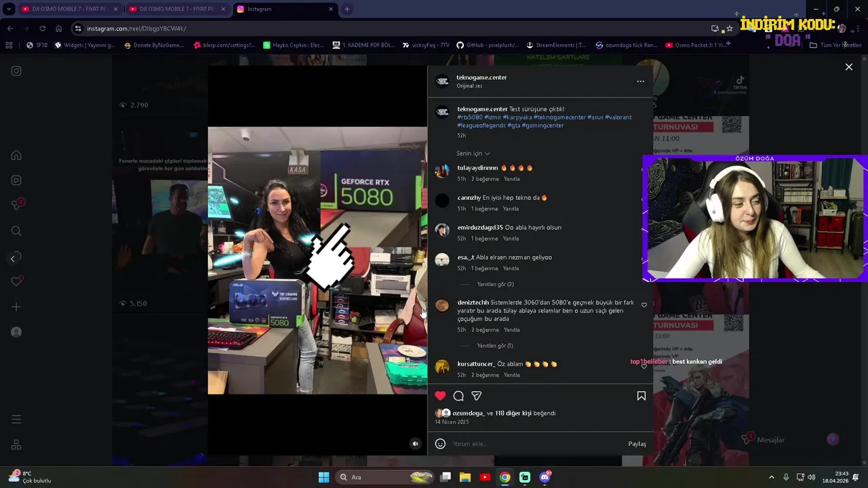Toggle the reel's mute speaker button
This screenshot has width=868, height=488.
coord(416,444)
